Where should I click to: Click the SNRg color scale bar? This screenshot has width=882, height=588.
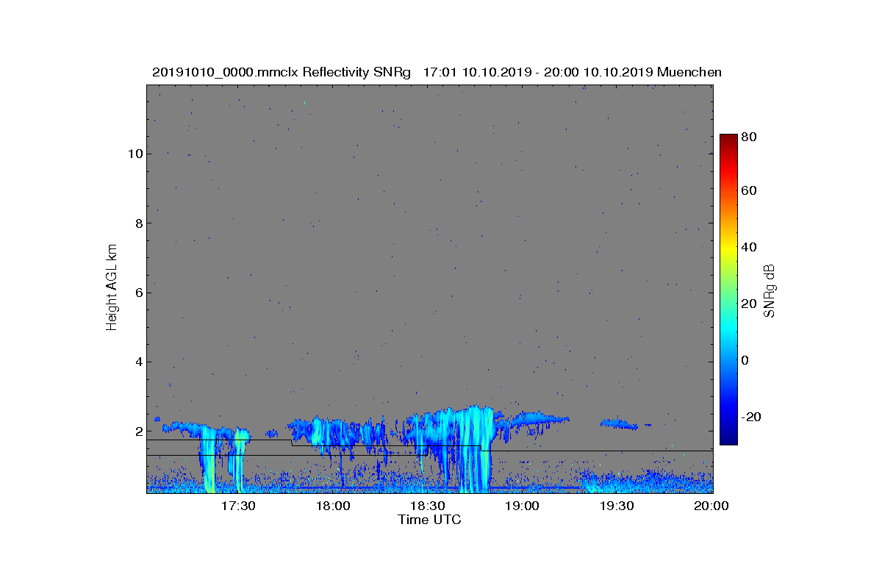pyautogui.click(x=728, y=290)
